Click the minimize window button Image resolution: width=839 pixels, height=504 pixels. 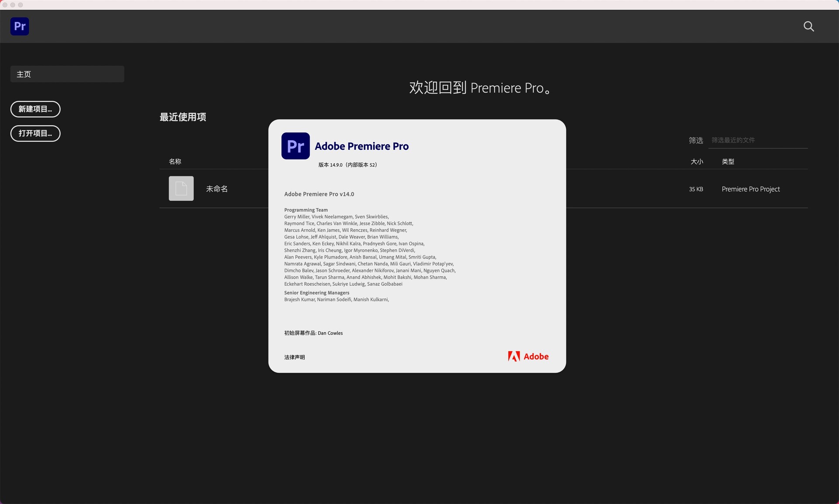(13, 5)
